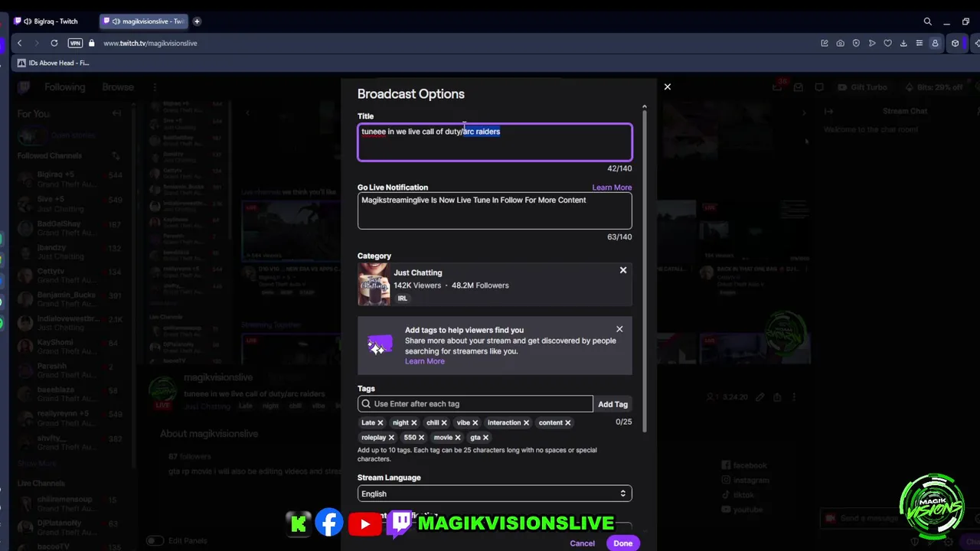Remove the roleplay tag
980x551 pixels.
[x=391, y=438]
